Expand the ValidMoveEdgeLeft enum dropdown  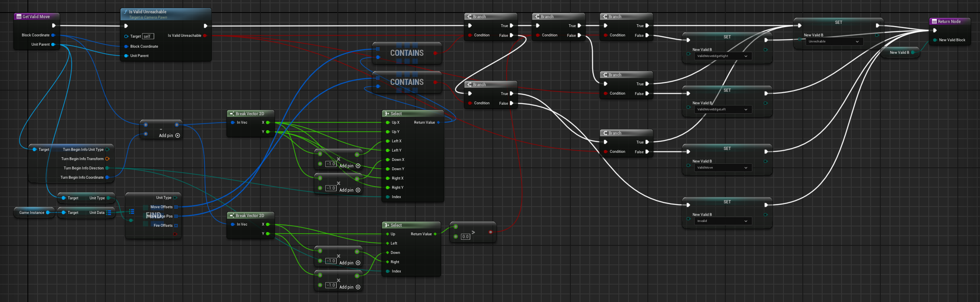point(722,110)
